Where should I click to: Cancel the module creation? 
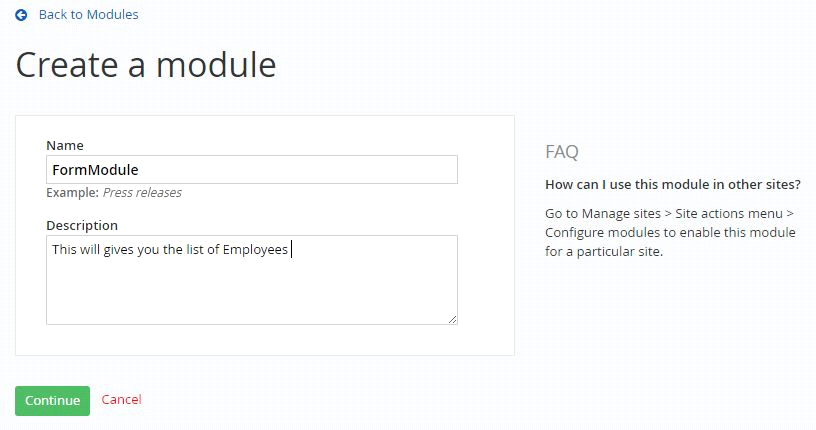click(x=121, y=399)
